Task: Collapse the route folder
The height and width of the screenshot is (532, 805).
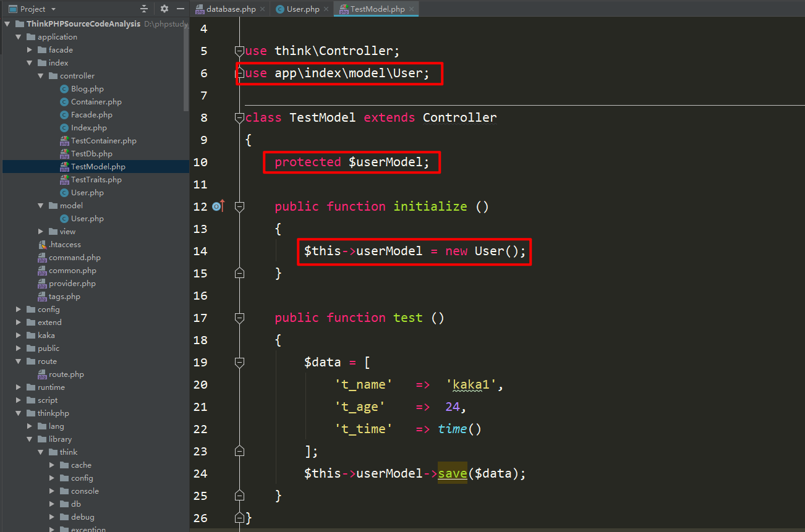Action: pos(19,361)
